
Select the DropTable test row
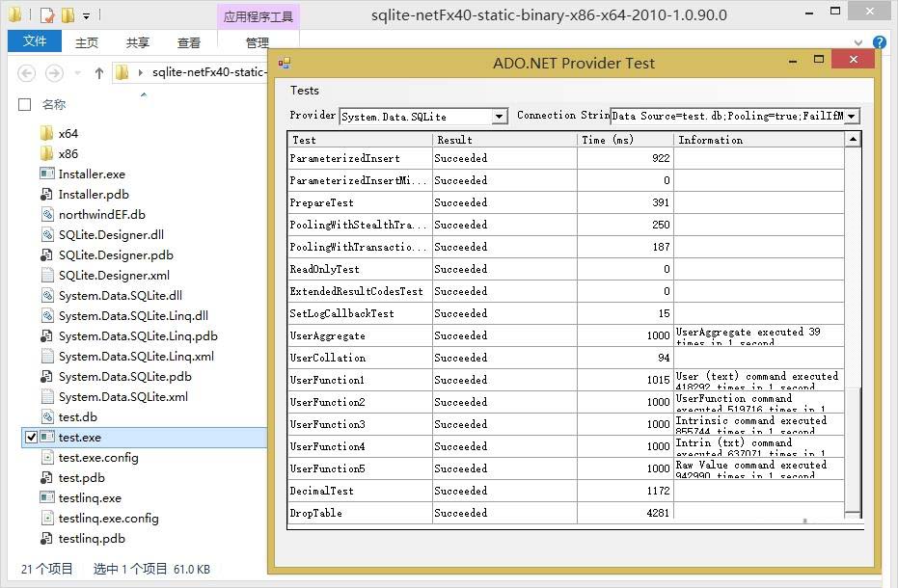[566, 513]
